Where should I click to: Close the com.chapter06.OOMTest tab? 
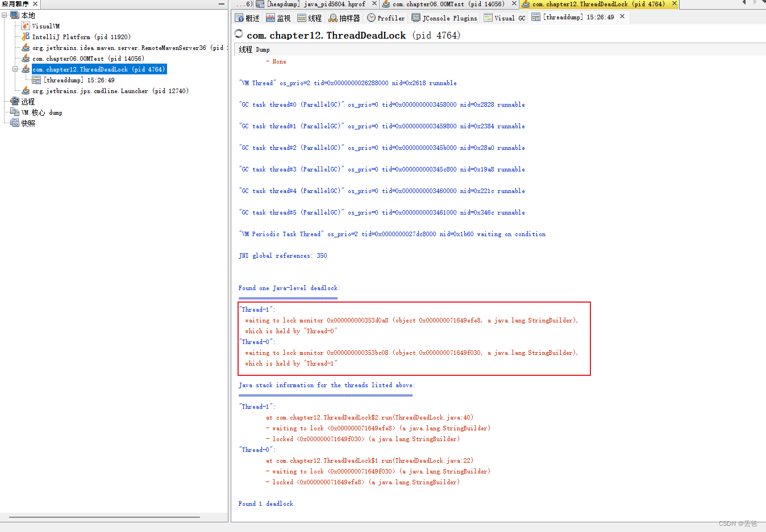pos(514,4)
